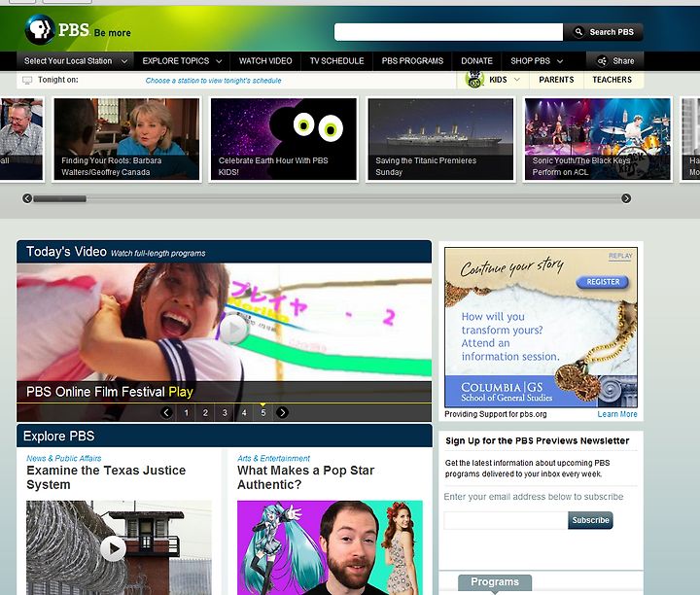Open News & Public Affairs category link
The image size is (700, 595).
(64, 459)
